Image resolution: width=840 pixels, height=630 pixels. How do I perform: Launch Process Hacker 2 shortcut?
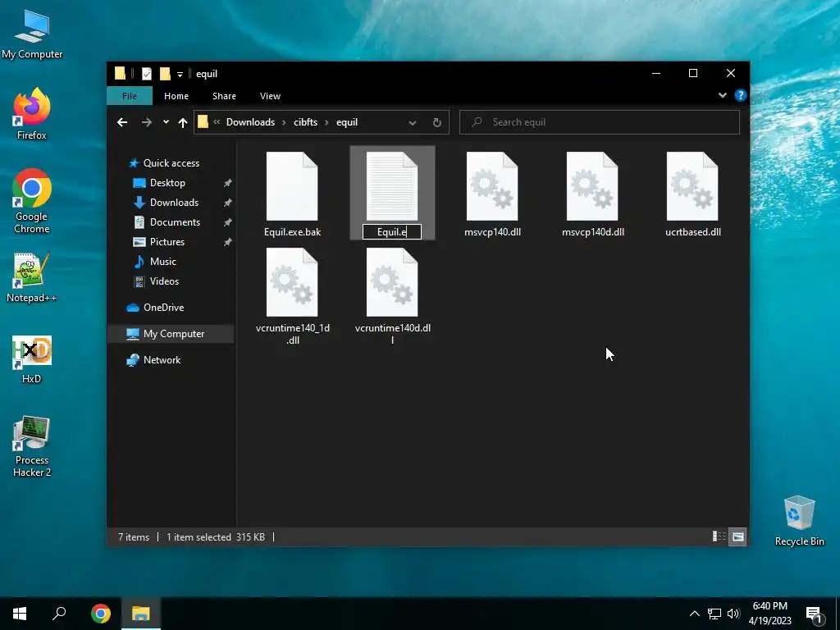(x=32, y=446)
